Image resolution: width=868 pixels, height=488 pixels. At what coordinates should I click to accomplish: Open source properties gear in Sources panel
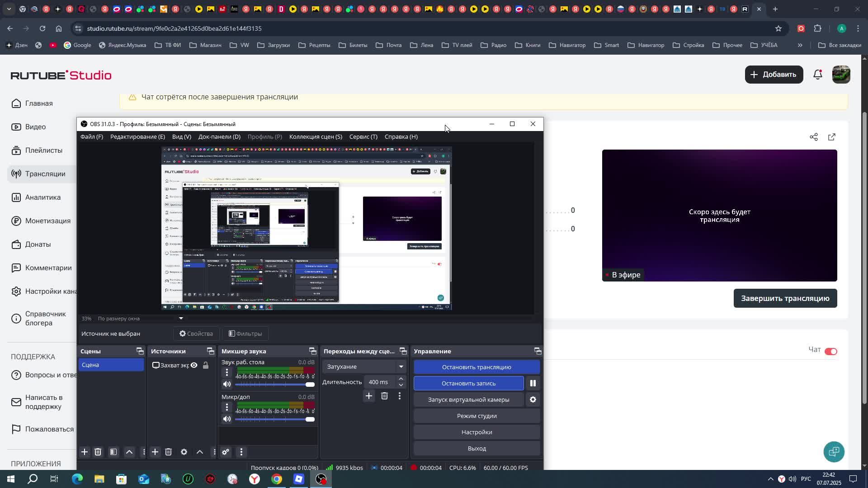184,452
